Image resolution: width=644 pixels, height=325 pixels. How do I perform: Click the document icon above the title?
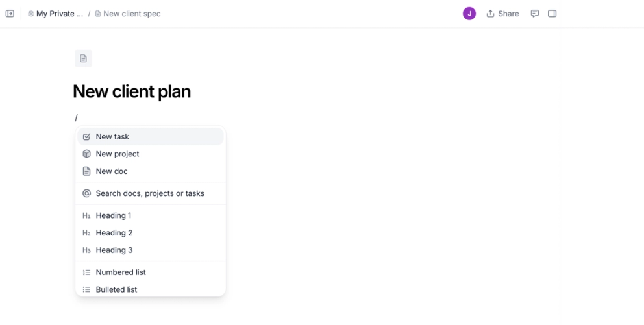(x=83, y=58)
